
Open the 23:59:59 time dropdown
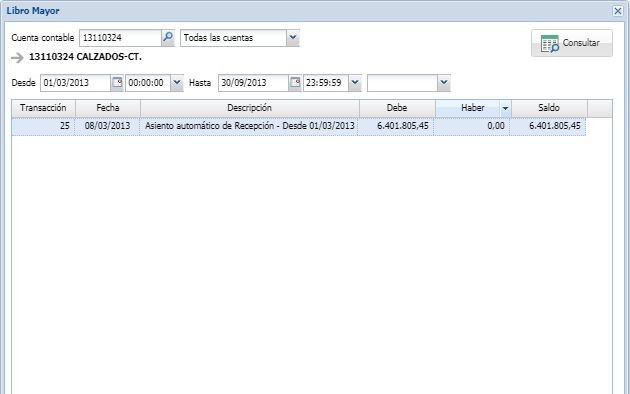pos(355,83)
